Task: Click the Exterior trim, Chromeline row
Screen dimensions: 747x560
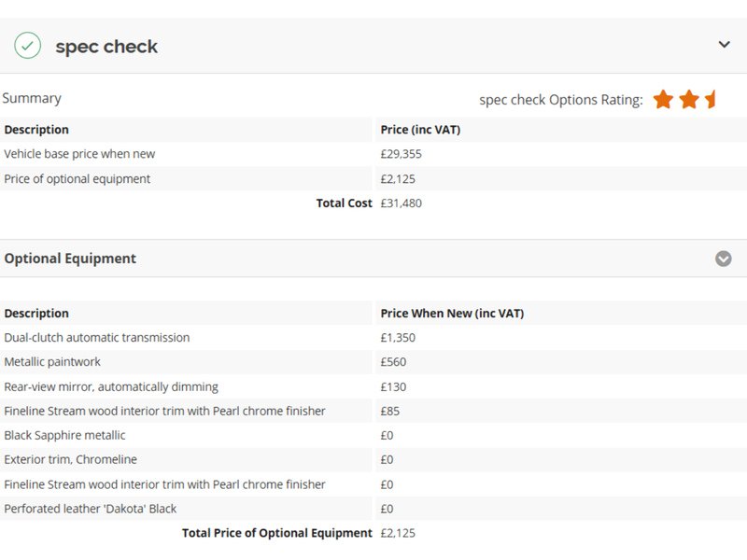Action: 373,459
